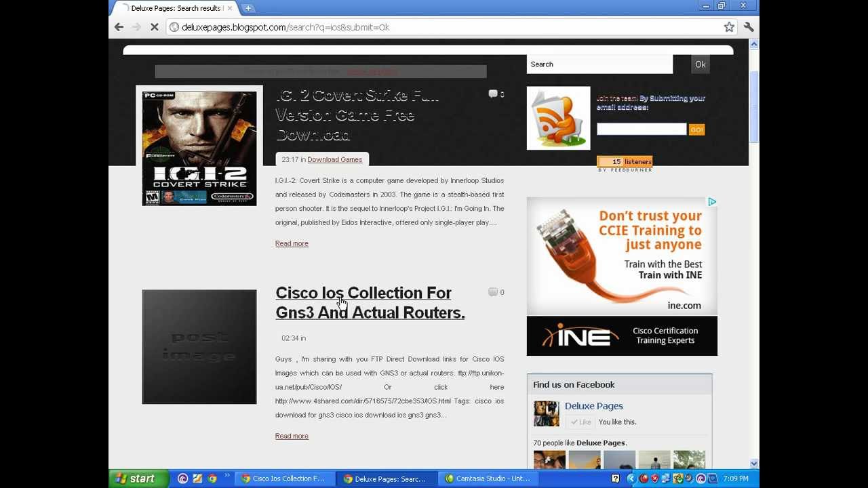Click the first quick launch swirl icon

[x=182, y=479]
